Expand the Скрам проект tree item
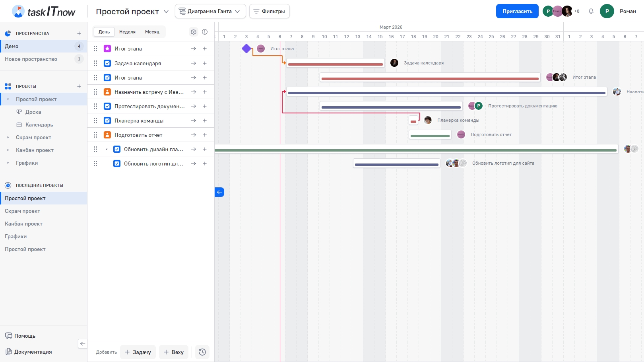 pos(8,137)
